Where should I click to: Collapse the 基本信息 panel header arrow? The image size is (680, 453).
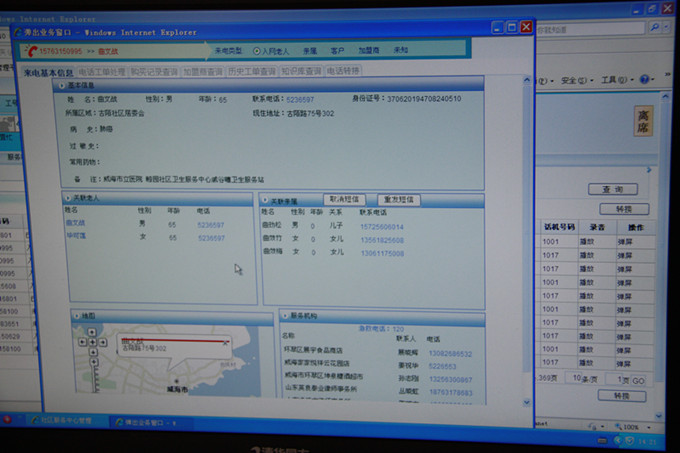66,87
